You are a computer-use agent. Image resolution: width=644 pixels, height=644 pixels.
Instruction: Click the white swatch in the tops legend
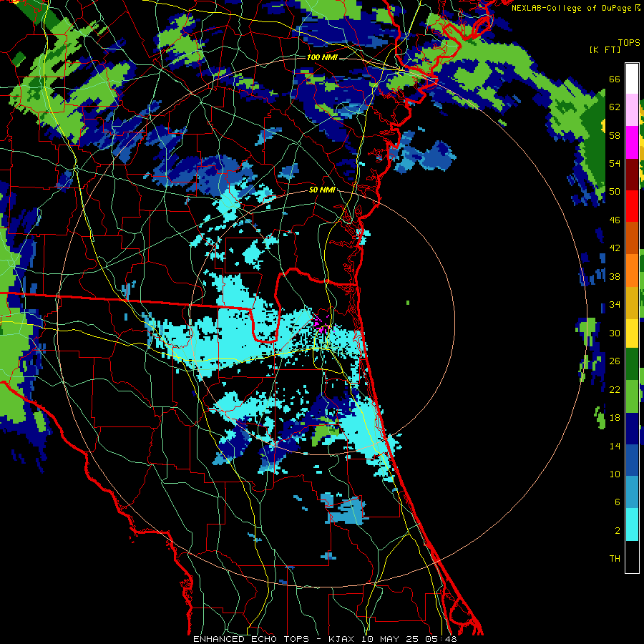click(x=632, y=79)
